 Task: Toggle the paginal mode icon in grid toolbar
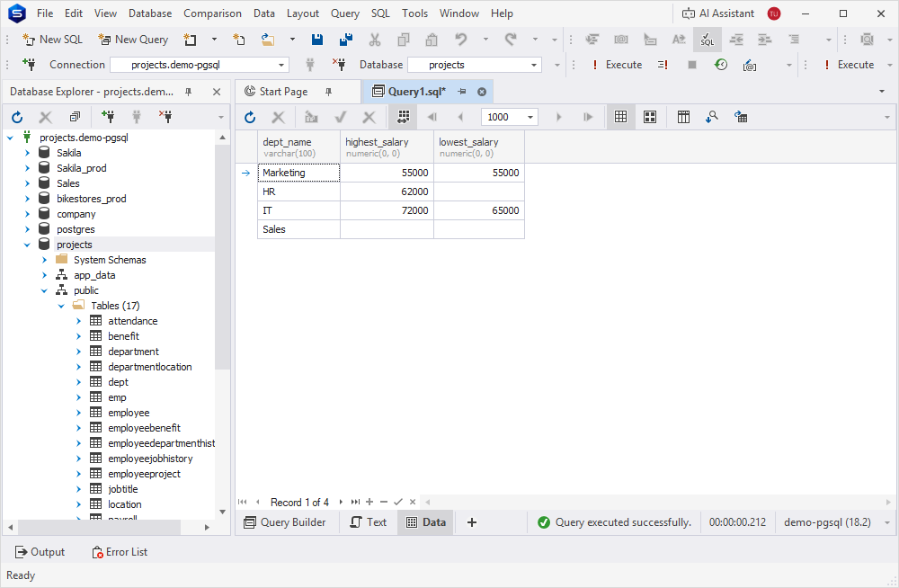pos(404,118)
